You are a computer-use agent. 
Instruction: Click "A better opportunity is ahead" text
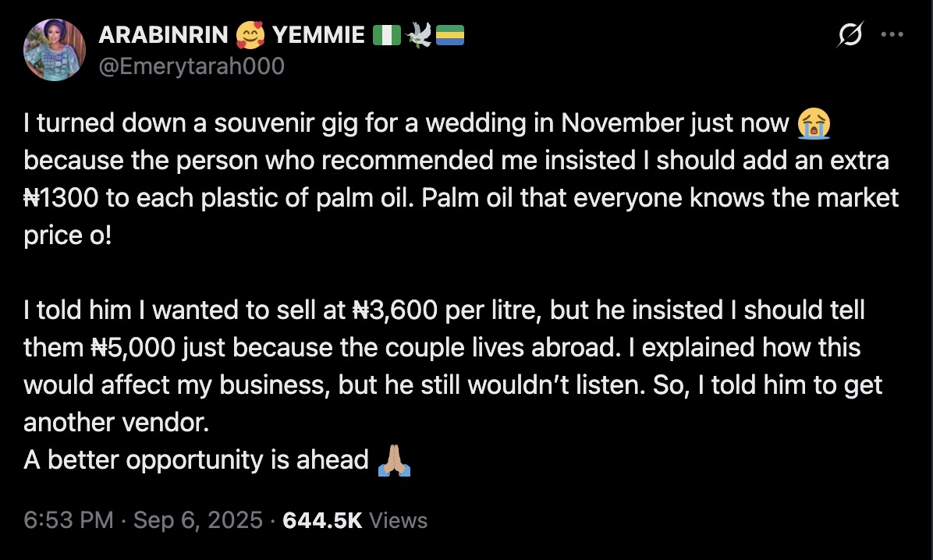tap(196, 460)
